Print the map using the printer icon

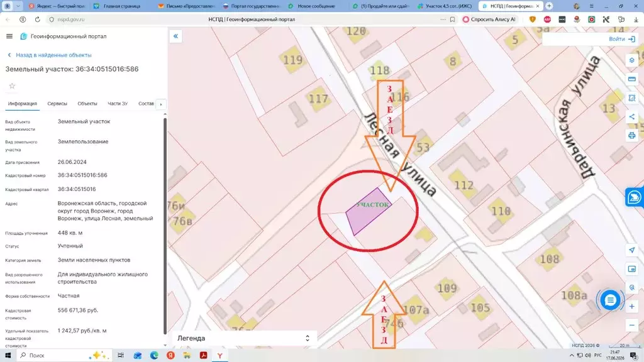tap(631, 136)
